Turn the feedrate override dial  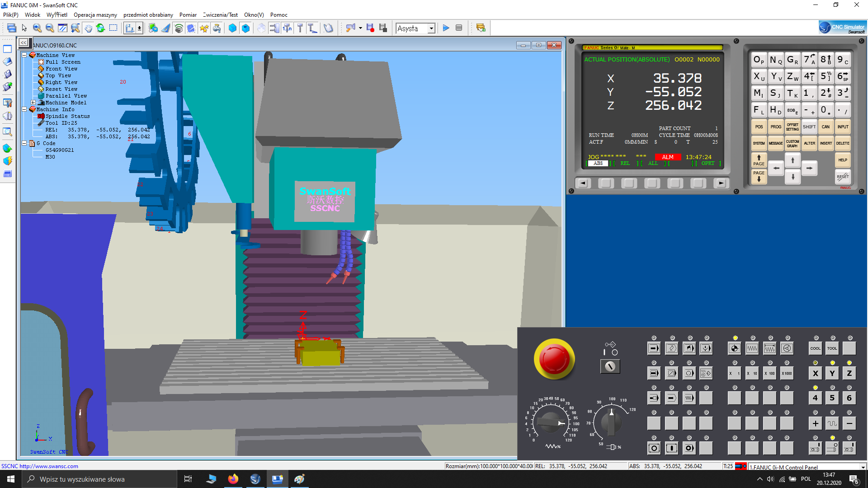click(551, 423)
